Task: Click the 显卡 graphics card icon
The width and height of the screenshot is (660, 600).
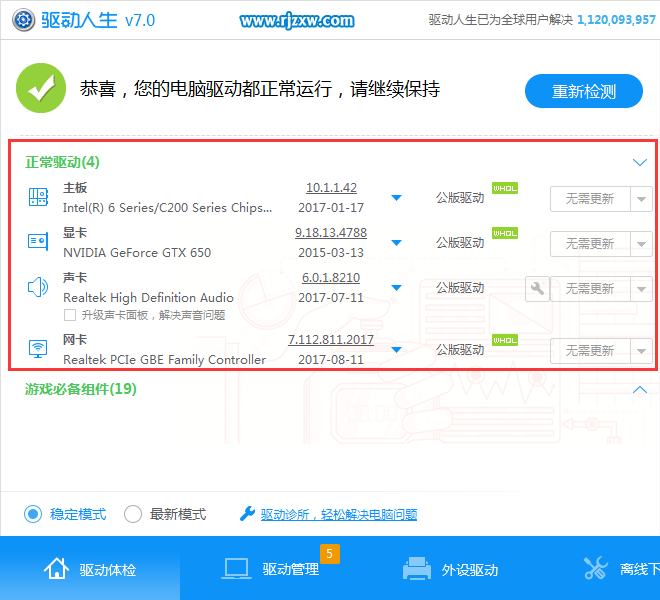Action: coord(38,241)
